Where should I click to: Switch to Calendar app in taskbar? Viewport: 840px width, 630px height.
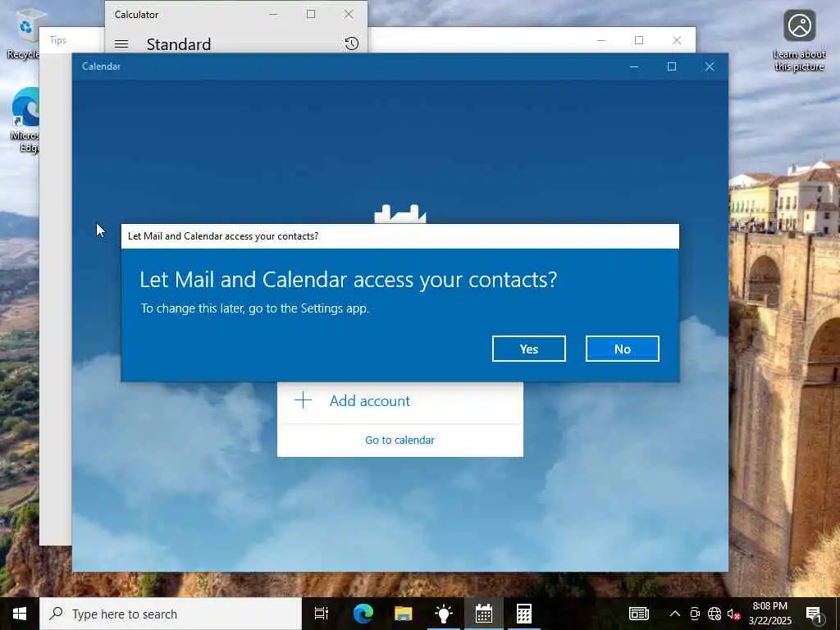click(484, 614)
